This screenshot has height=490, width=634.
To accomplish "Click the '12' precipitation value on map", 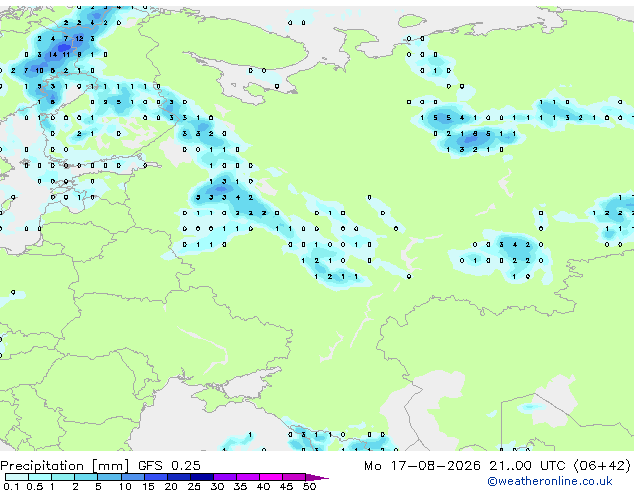I will point(79,38).
